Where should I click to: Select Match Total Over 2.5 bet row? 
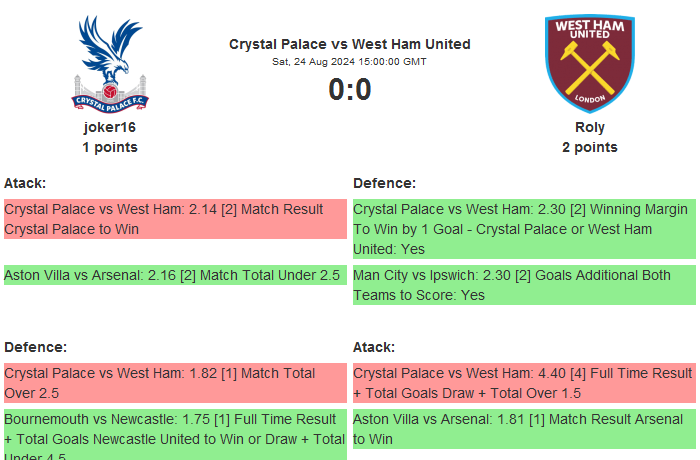tap(175, 383)
